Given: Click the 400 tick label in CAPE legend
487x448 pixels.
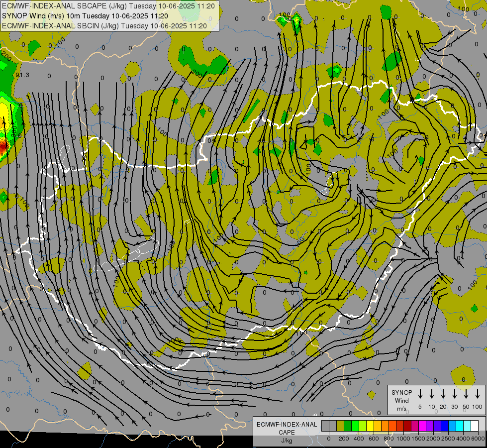Looking at the screenshot, I should coord(359,439).
